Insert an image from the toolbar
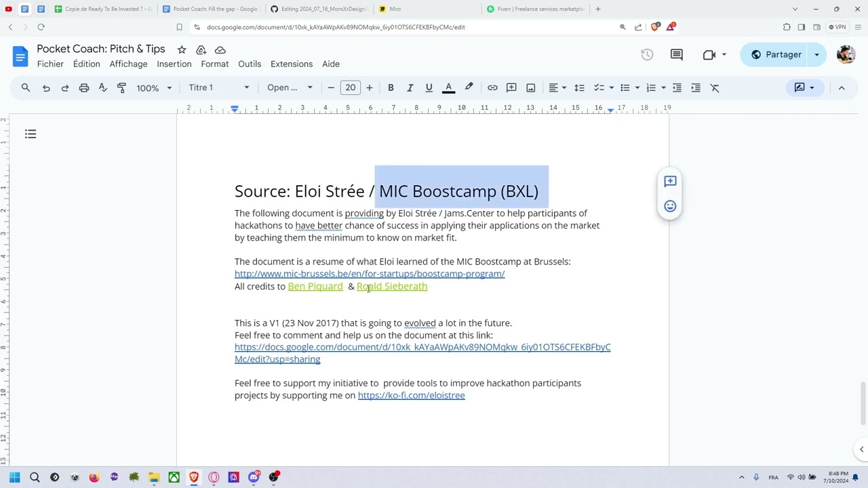 tap(531, 87)
